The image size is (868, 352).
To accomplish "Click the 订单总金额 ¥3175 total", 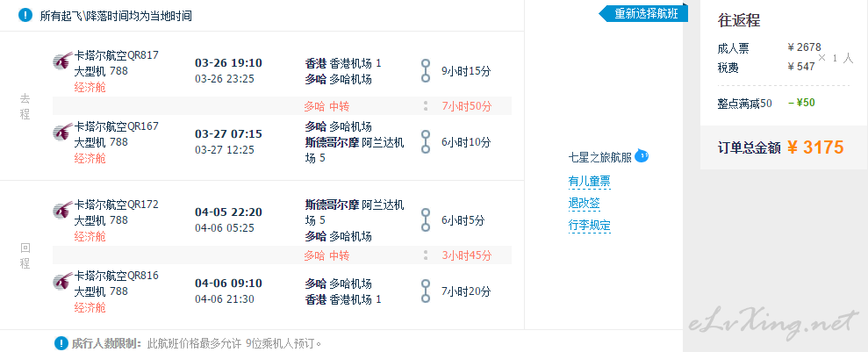I will tap(780, 147).
